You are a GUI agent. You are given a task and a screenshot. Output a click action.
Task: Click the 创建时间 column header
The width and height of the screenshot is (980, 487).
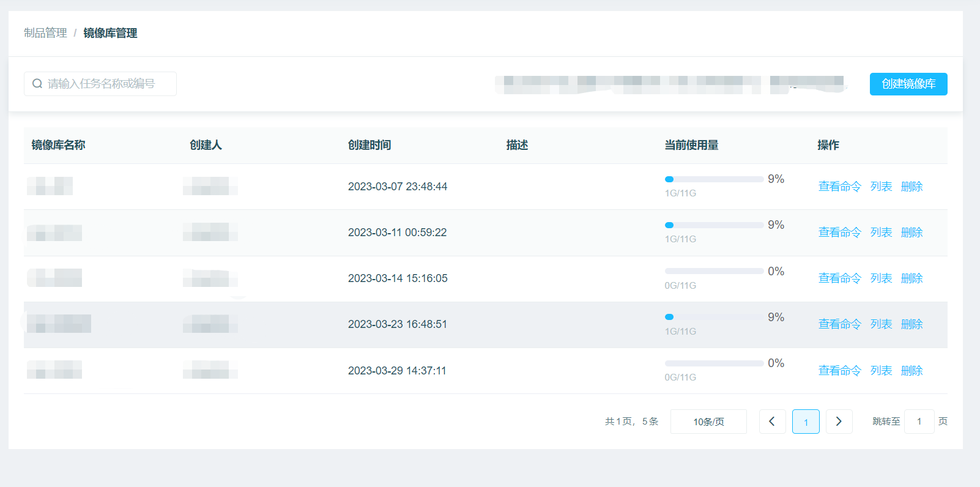369,145
